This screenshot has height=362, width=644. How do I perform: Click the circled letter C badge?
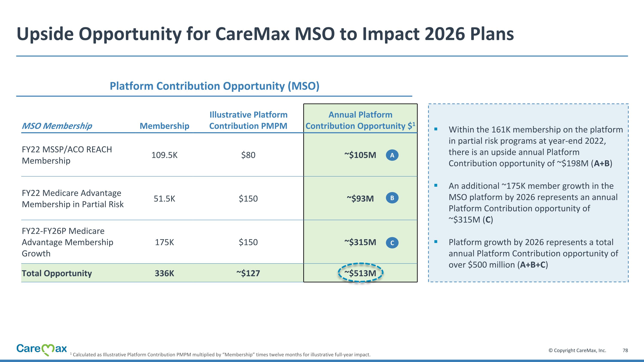coord(392,242)
